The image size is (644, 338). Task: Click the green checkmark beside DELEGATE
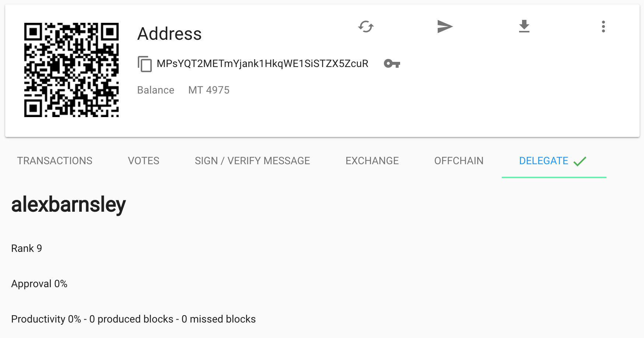click(580, 161)
